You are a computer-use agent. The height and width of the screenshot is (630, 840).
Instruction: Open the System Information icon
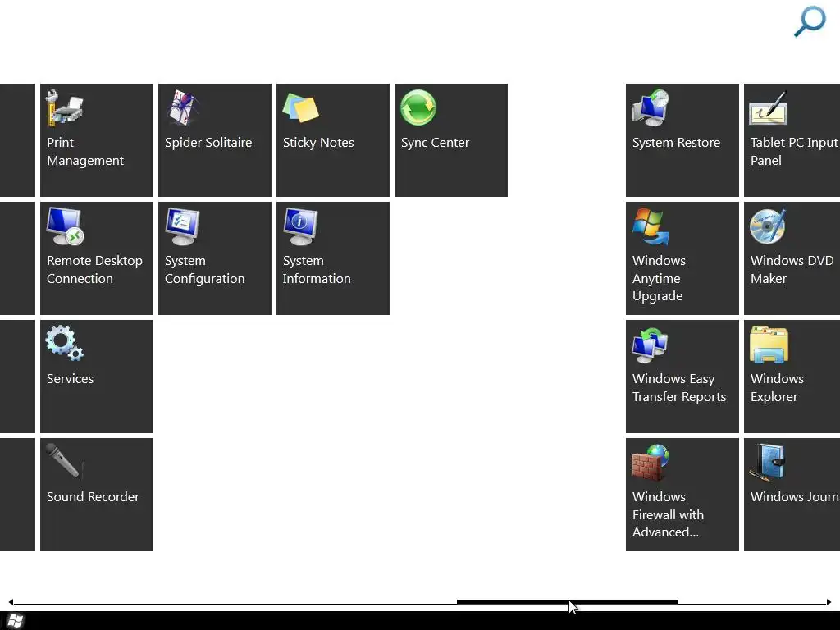(300, 226)
